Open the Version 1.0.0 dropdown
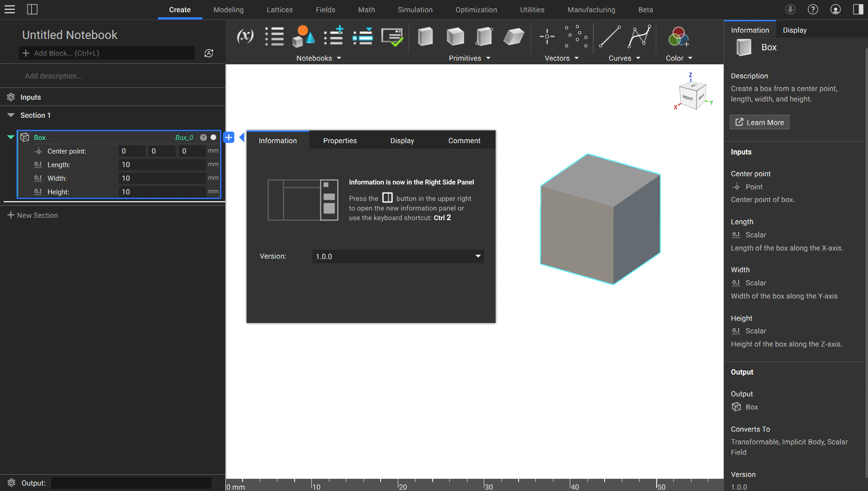868x491 pixels. tap(397, 256)
